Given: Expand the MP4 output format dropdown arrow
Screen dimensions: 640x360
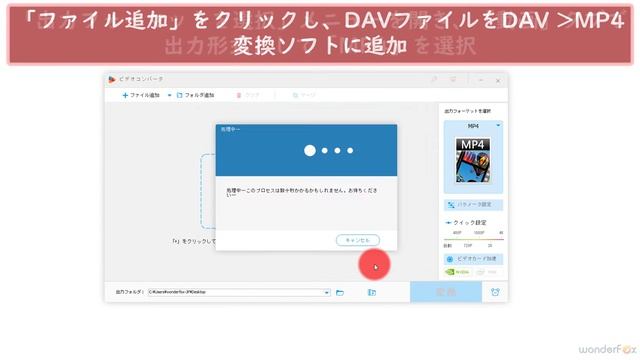Looking at the screenshot, I should (x=498, y=126).
